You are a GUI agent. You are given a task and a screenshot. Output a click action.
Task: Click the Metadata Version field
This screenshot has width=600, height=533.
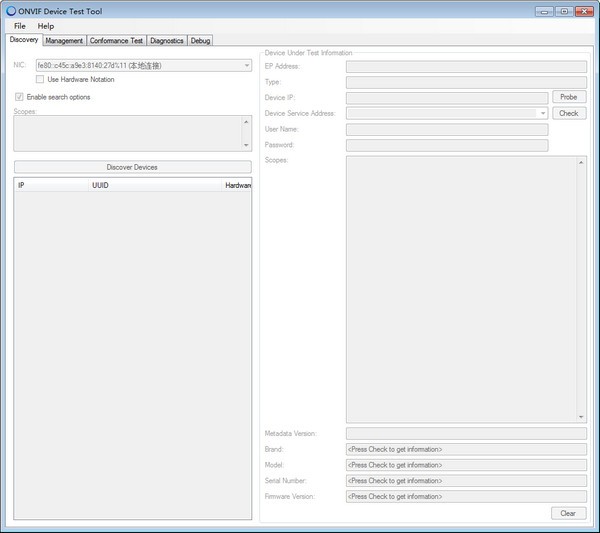pos(466,434)
